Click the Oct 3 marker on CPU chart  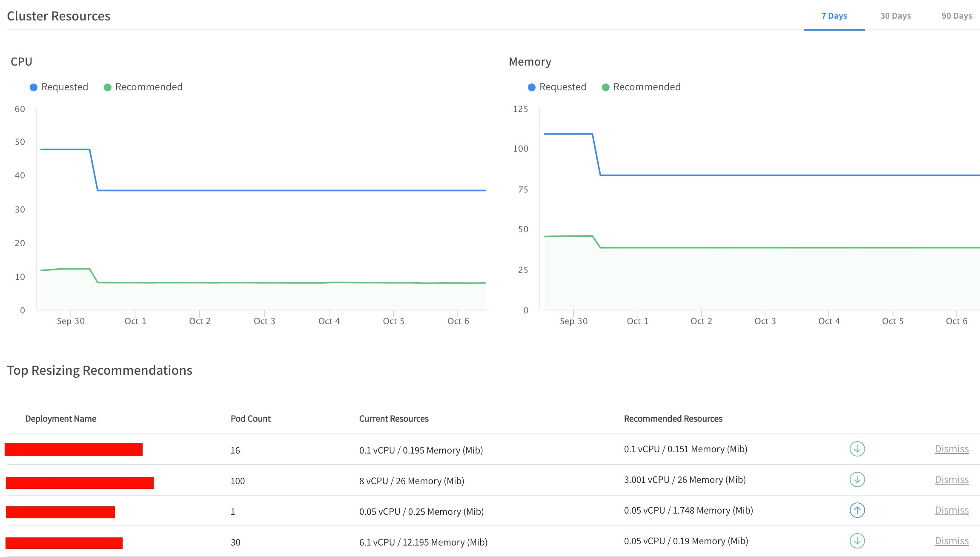[x=264, y=321]
